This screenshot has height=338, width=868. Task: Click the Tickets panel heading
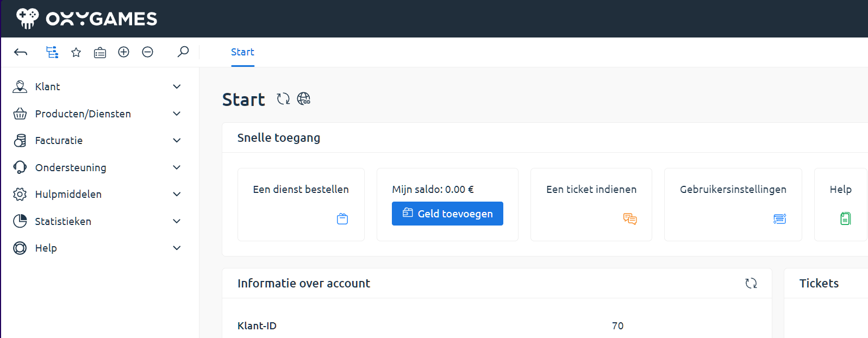click(x=819, y=283)
